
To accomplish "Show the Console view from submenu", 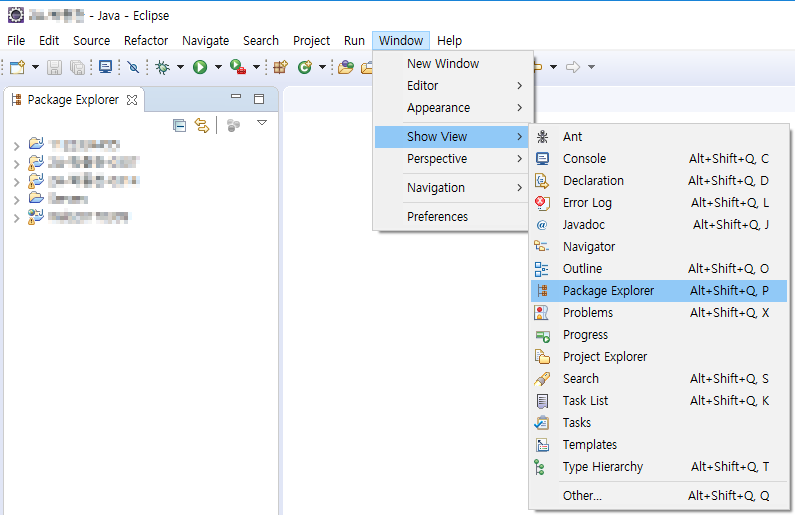I will pos(659,159).
